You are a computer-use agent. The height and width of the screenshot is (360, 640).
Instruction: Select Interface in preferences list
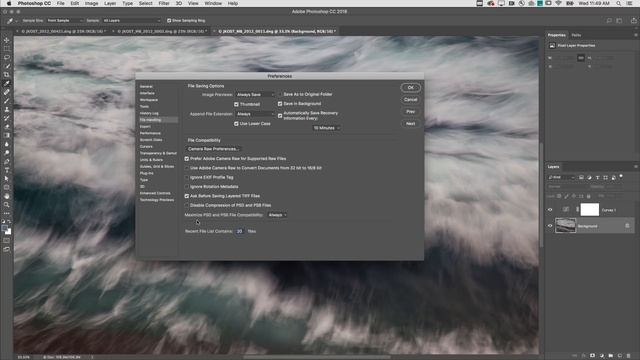pyautogui.click(x=147, y=93)
